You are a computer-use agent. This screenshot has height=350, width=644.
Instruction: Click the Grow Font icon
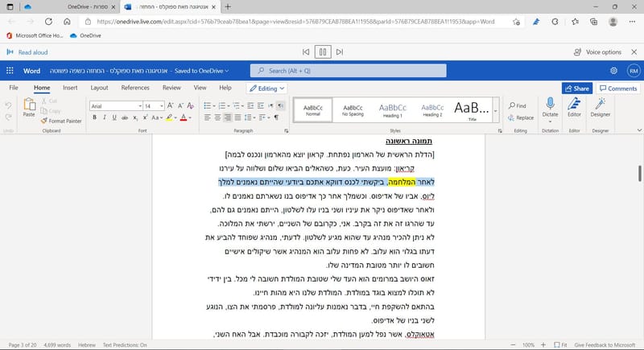pyautogui.click(x=171, y=106)
